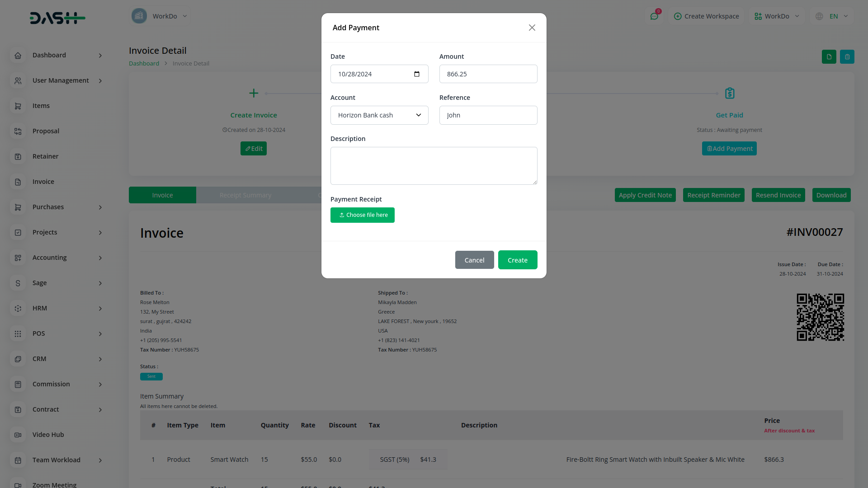
Task: Cancel the Add Payment dialog
Action: click(474, 260)
